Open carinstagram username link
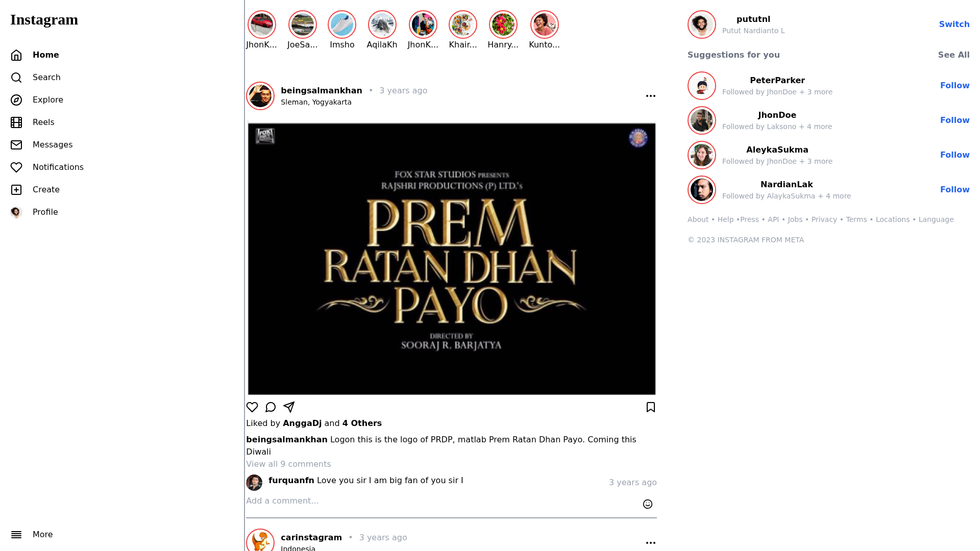The image size is (980, 551). coord(311,538)
